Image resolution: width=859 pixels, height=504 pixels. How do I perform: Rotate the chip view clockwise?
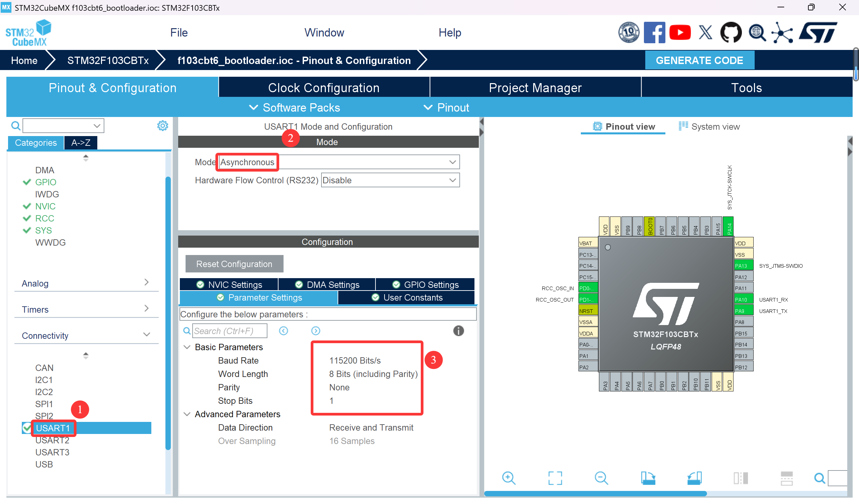[x=649, y=478]
